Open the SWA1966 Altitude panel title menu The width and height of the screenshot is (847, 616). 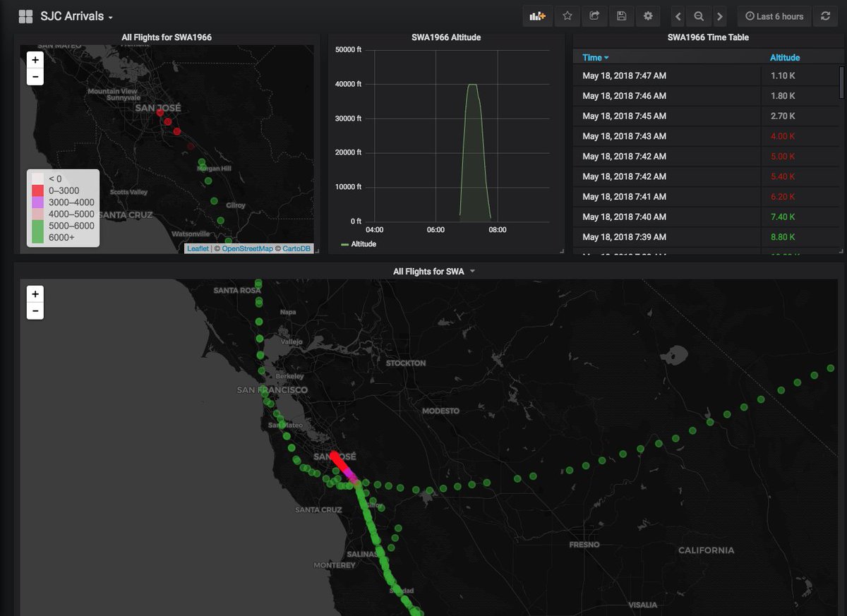click(x=446, y=37)
